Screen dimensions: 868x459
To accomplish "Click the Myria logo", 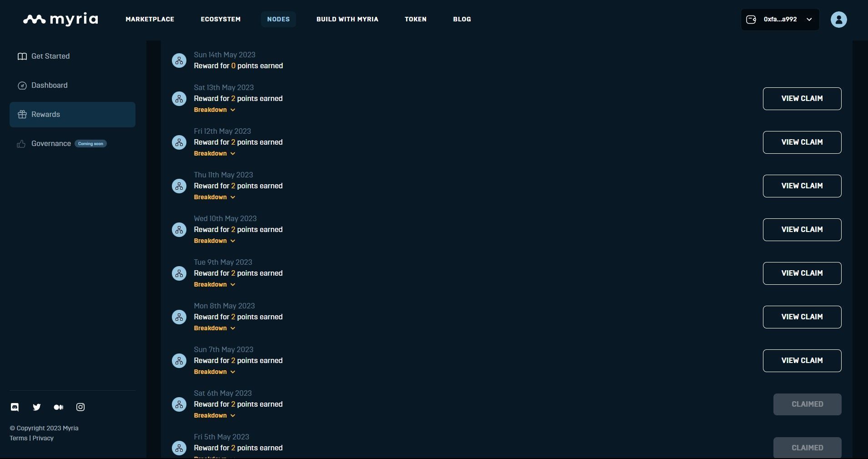I will tap(60, 19).
